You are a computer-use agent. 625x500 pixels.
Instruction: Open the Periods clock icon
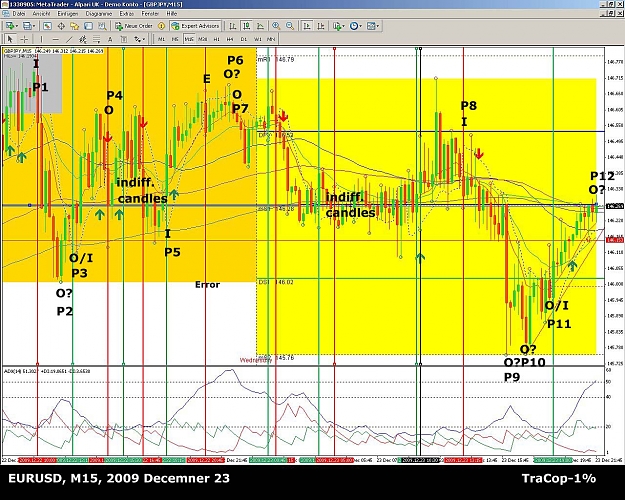coord(354,26)
